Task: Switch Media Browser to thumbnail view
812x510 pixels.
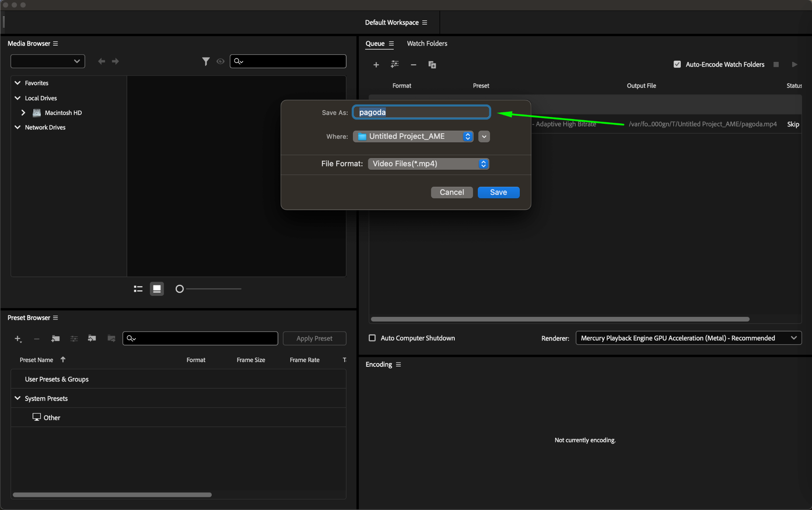Action: pyautogui.click(x=157, y=289)
